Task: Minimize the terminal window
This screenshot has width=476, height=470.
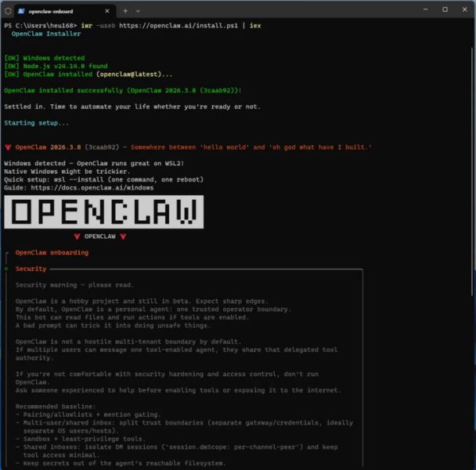Action: [x=426, y=9]
